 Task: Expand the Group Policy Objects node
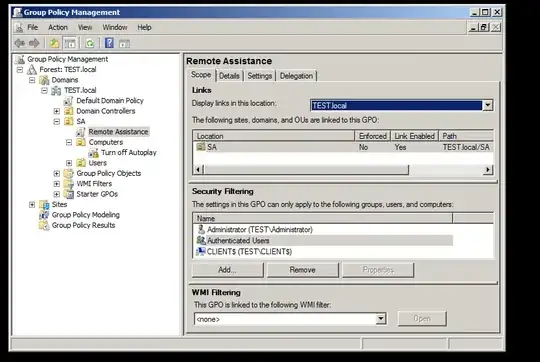tap(57, 174)
